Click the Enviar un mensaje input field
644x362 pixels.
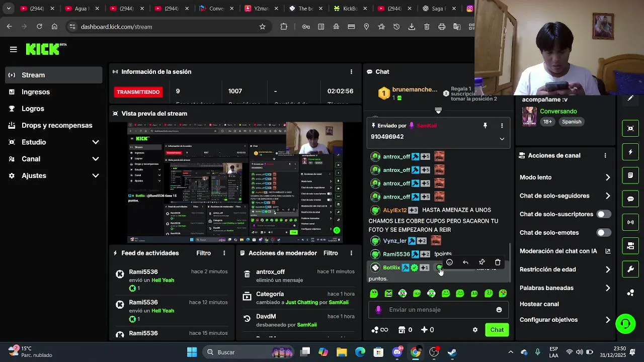pyautogui.click(x=439, y=310)
